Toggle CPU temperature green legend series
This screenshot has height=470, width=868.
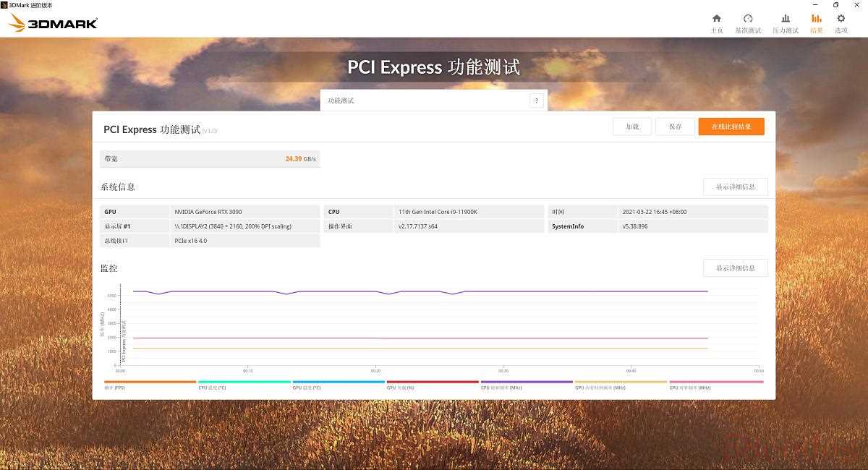pyautogui.click(x=244, y=383)
